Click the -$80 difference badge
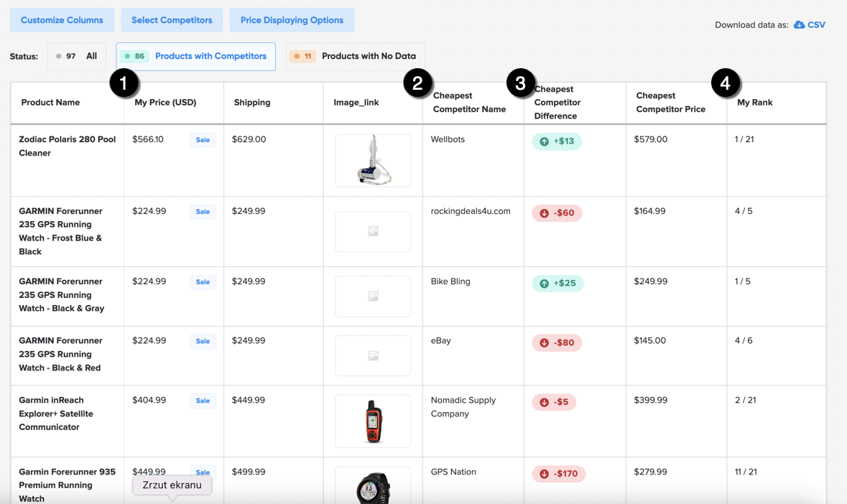 [557, 342]
